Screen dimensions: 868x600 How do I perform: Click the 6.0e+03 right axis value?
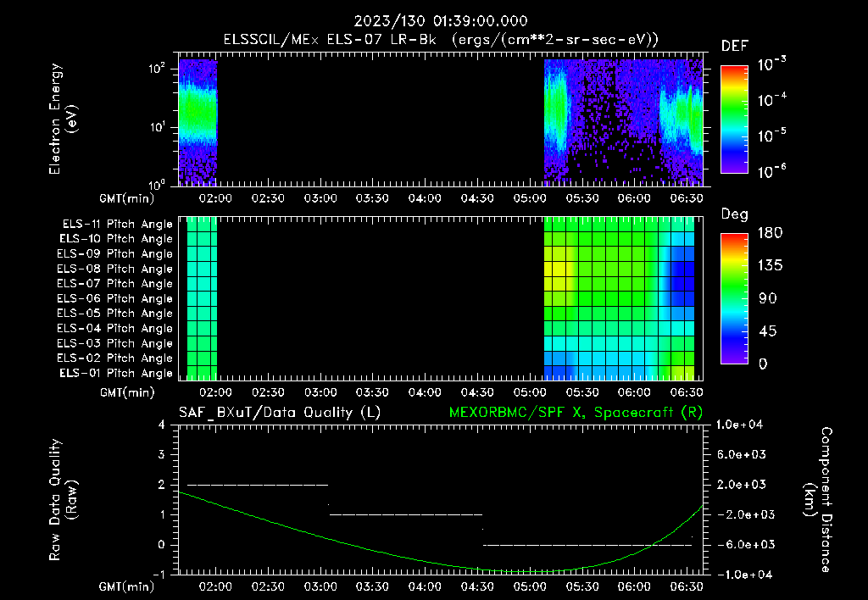click(x=742, y=454)
